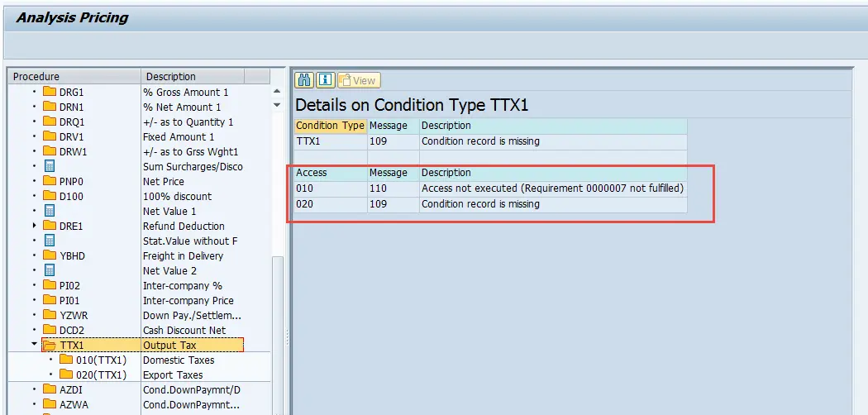Screen dimensions: 868x415
Task: Select the YBHD folder icon
Action: (50, 255)
